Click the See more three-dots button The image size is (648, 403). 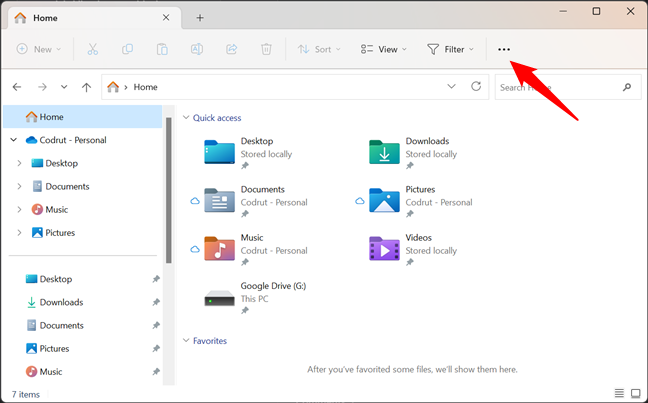504,49
